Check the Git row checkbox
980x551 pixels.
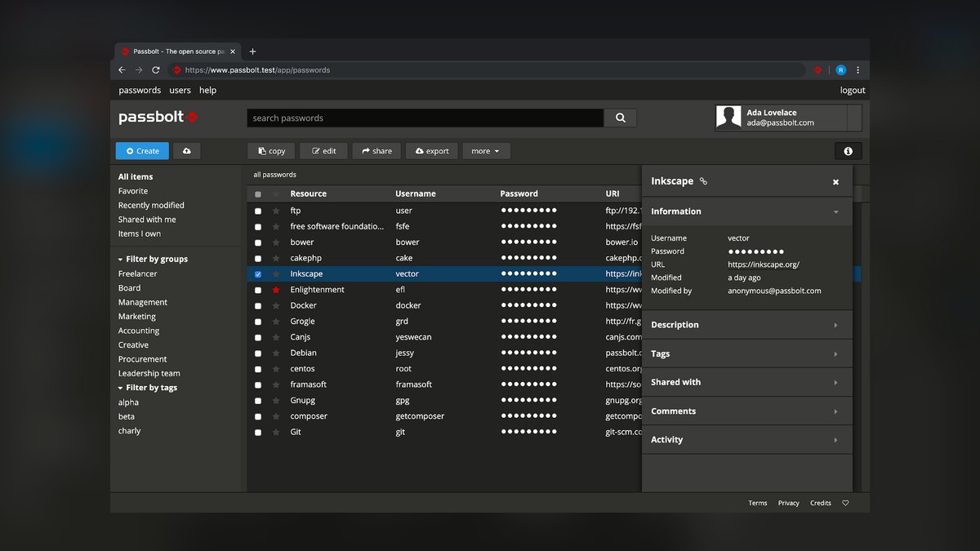click(x=258, y=432)
